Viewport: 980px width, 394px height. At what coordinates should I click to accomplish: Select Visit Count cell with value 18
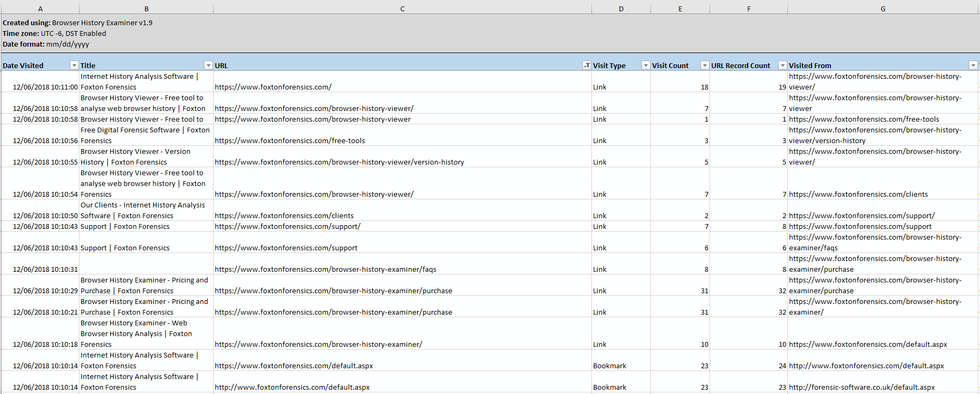(x=680, y=81)
